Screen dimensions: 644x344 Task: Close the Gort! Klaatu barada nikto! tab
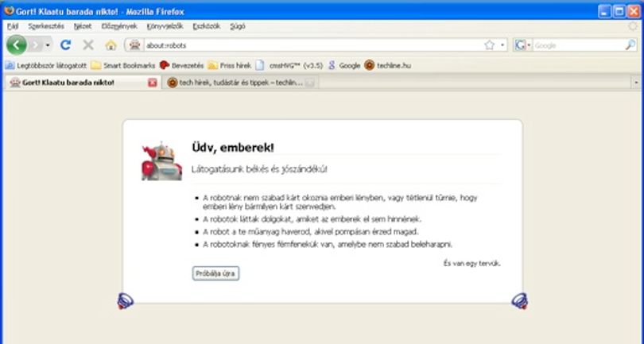click(153, 83)
